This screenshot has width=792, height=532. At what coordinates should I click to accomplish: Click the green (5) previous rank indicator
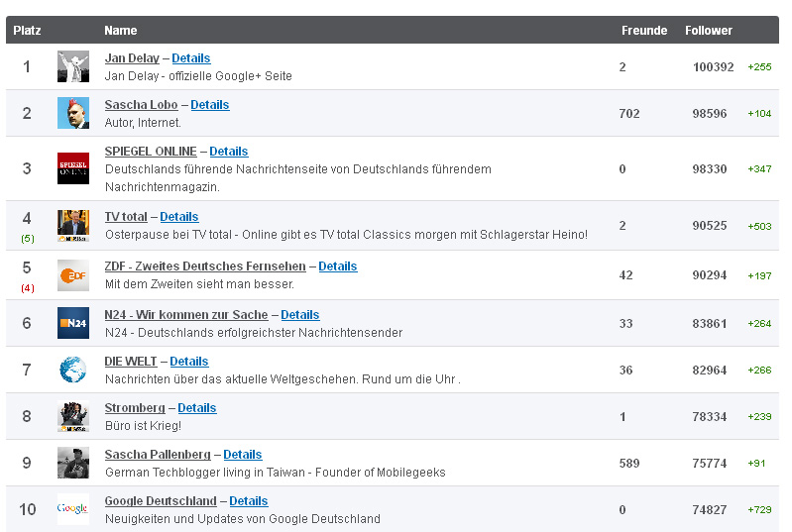click(28, 238)
